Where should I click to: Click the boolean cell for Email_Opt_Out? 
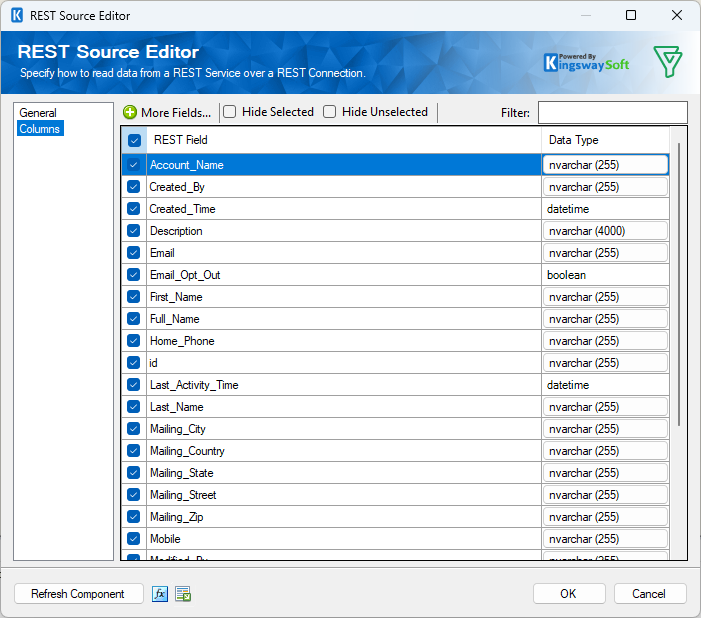coord(605,275)
